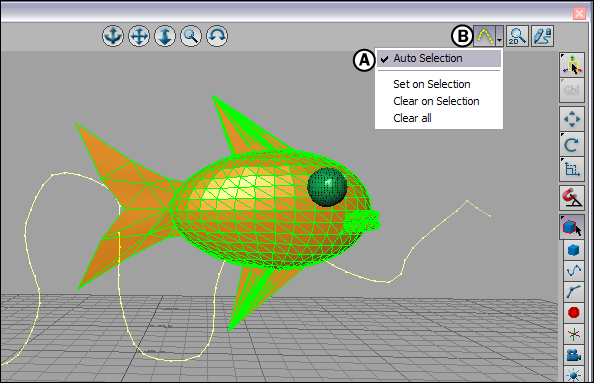Click the vertical dolly arrow icon

(x=165, y=36)
